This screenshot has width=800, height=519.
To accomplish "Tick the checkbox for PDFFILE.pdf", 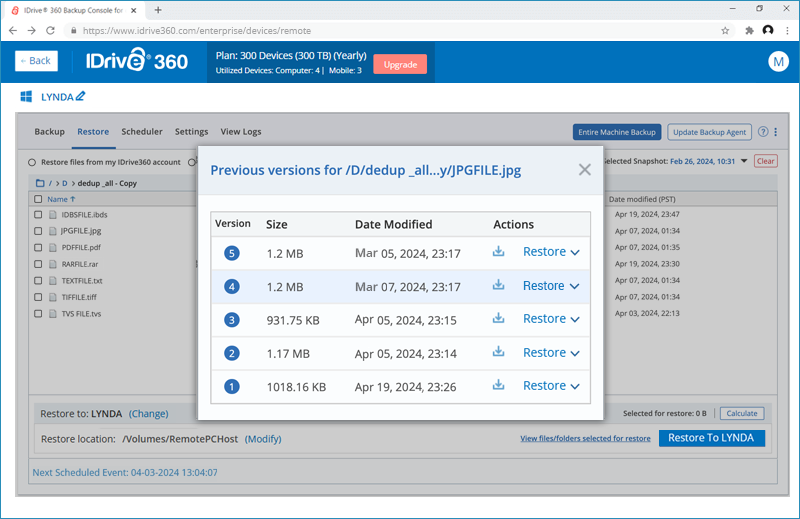I will (x=39, y=247).
